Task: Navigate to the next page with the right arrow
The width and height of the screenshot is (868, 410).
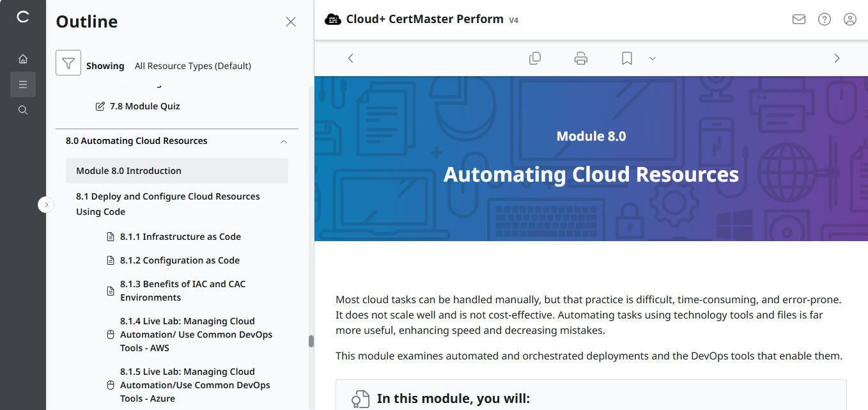Action: pyautogui.click(x=837, y=58)
